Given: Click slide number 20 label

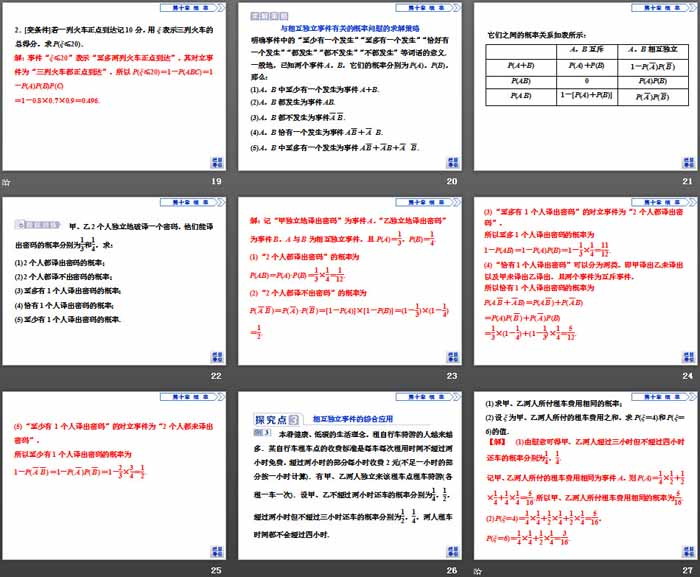Looking at the screenshot, I should (452, 181).
